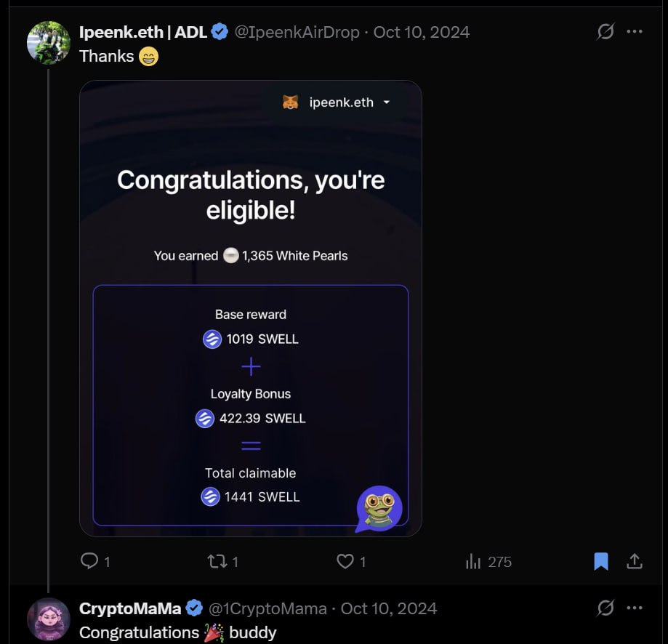This screenshot has width=668, height=644.
Task: Retweet the Ipeenk.eth post
Action: tap(217, 561)
